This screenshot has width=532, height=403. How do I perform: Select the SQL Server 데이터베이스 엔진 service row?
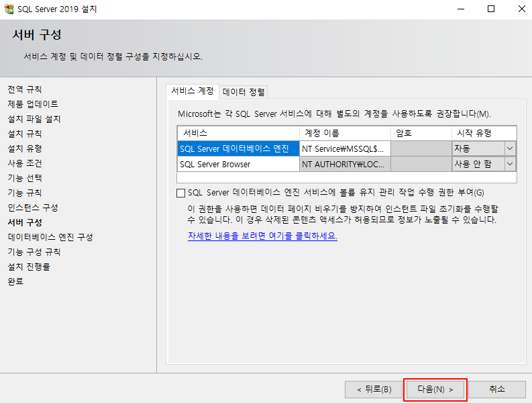coord(238,148)
